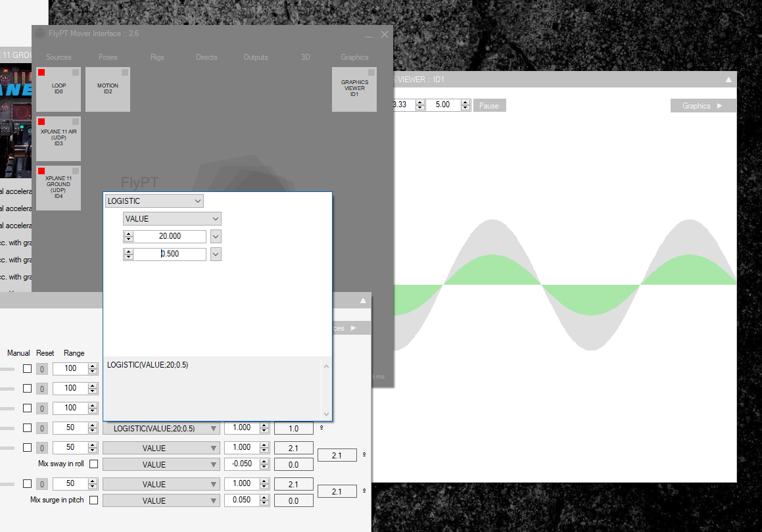
Task: Switch to the Poses tab
Action: (x=108, y=57)
